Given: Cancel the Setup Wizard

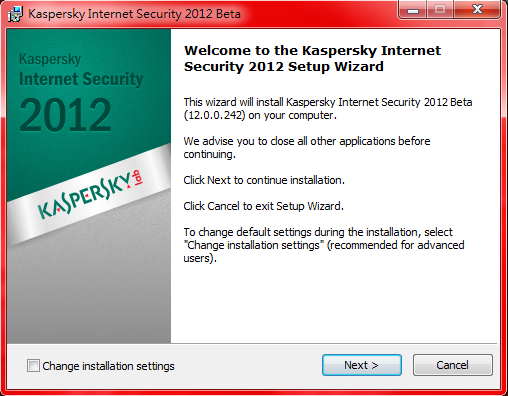Looking at the screenshot, I should (x=453, y=365).
